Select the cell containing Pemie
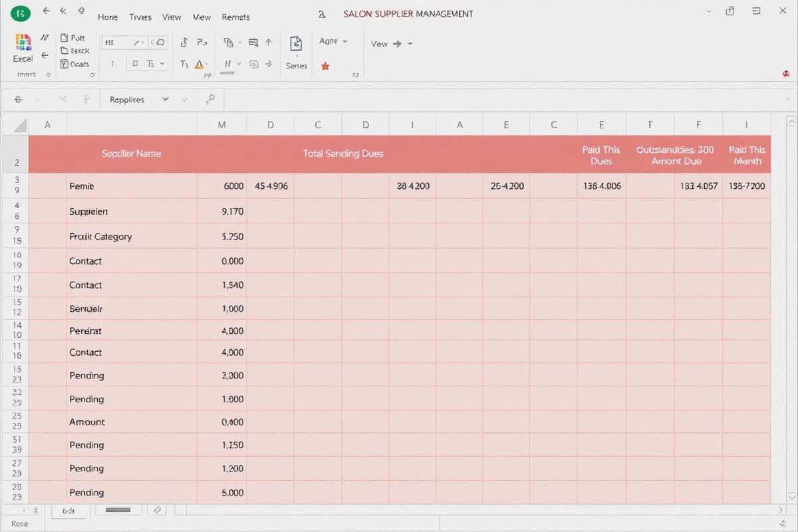 pyautogui.click(x=132, y=186)
